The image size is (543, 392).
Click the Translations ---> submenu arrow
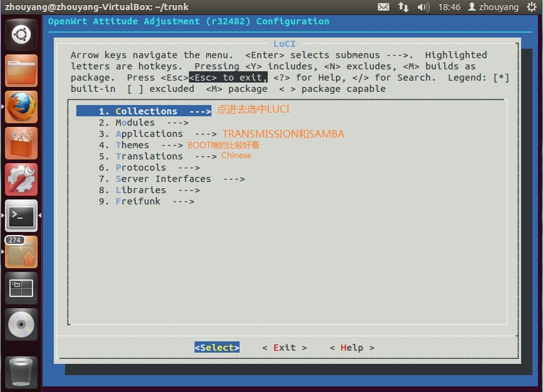pos(206,157)
